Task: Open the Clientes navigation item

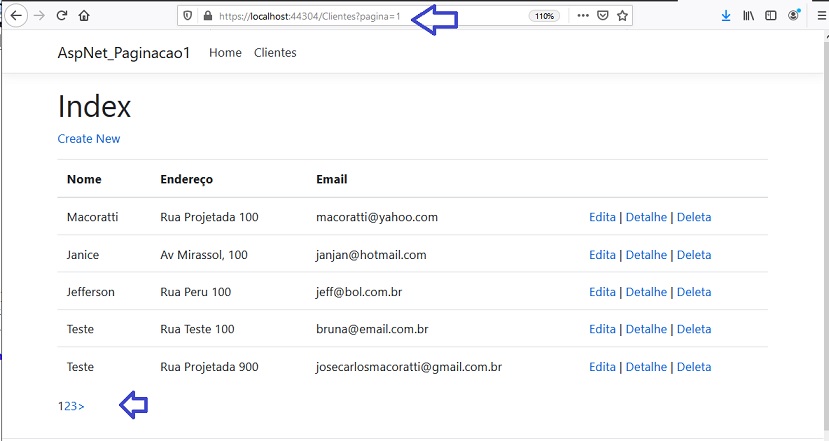Action: (x=275, y=52)
